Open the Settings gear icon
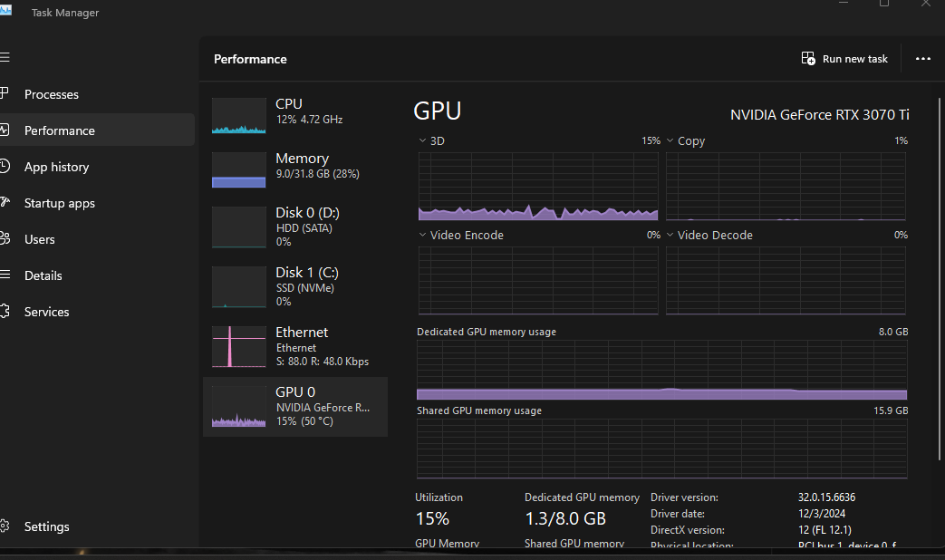 [5, 526]
